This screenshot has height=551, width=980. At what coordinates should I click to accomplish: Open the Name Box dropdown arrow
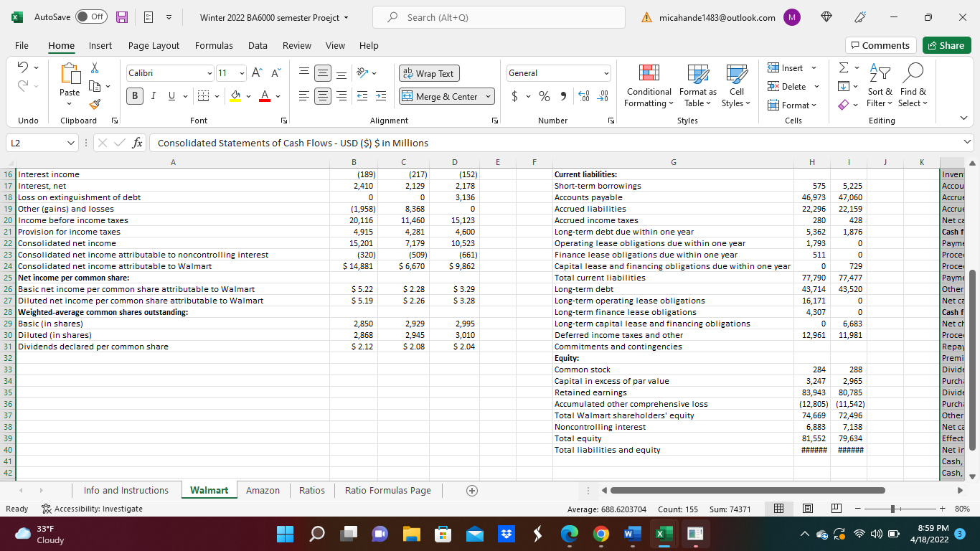(70, 143)
